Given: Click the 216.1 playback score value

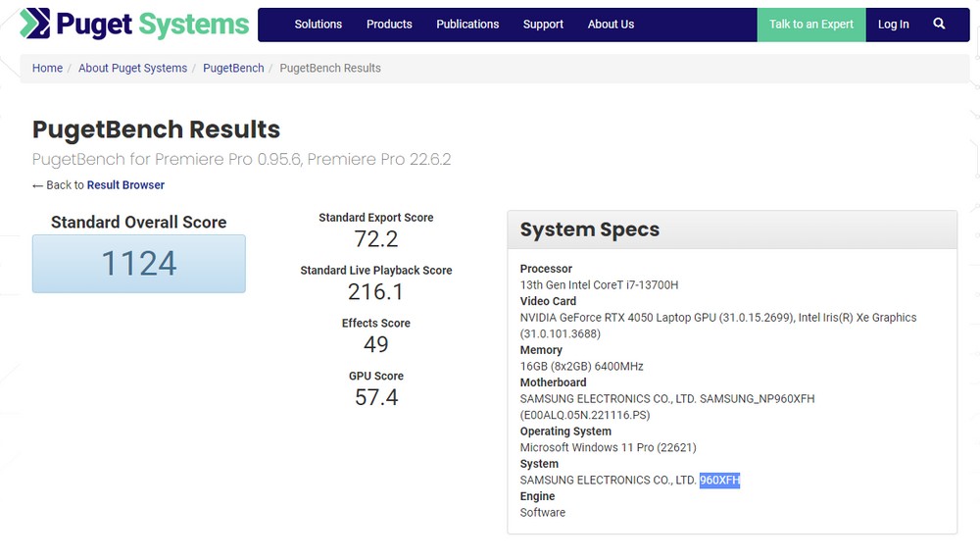Looking at the screenshot, I should (x=375, y=292).
